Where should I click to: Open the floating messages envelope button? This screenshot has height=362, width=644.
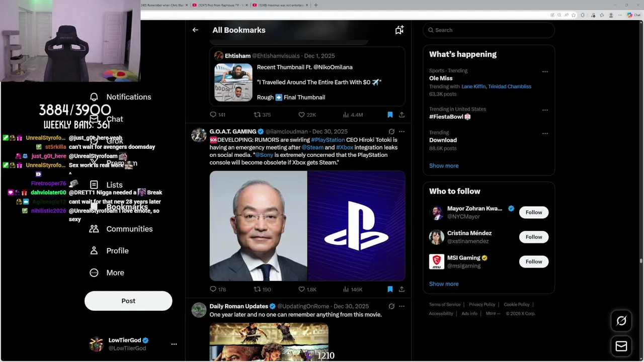[621, 346]
